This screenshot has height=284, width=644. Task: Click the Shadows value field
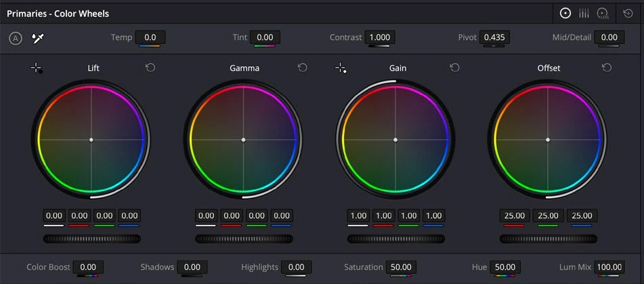192,267
